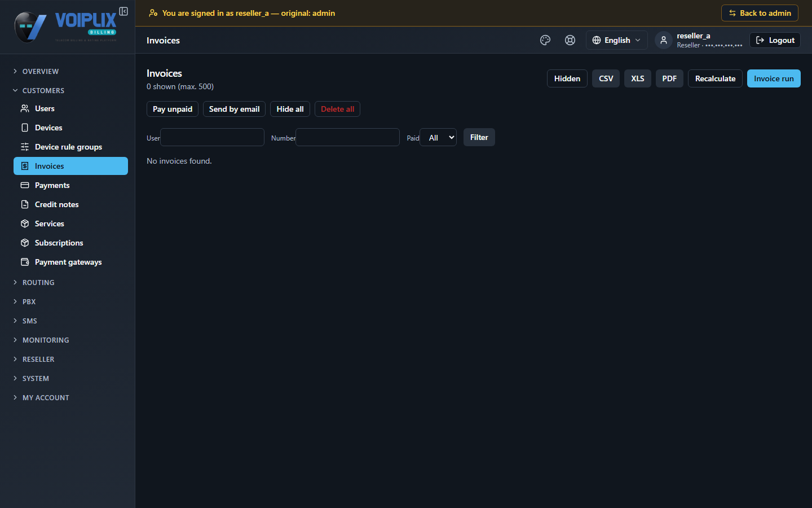The width and height of the screenshot is (812, 508).
Task: Click the impersonation user icon in banner
Action: pos(153,13)
